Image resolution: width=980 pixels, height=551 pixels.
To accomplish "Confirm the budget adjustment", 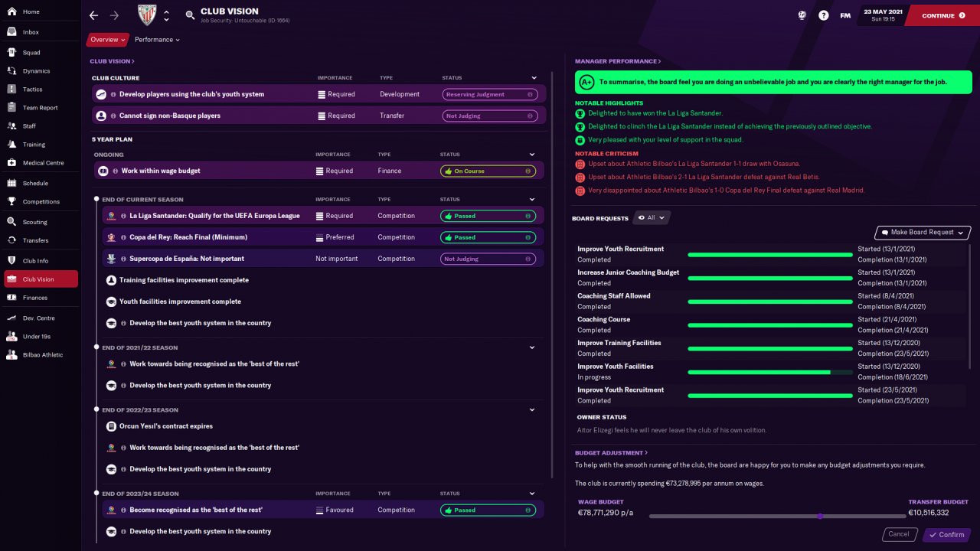I will pos(947,535).
